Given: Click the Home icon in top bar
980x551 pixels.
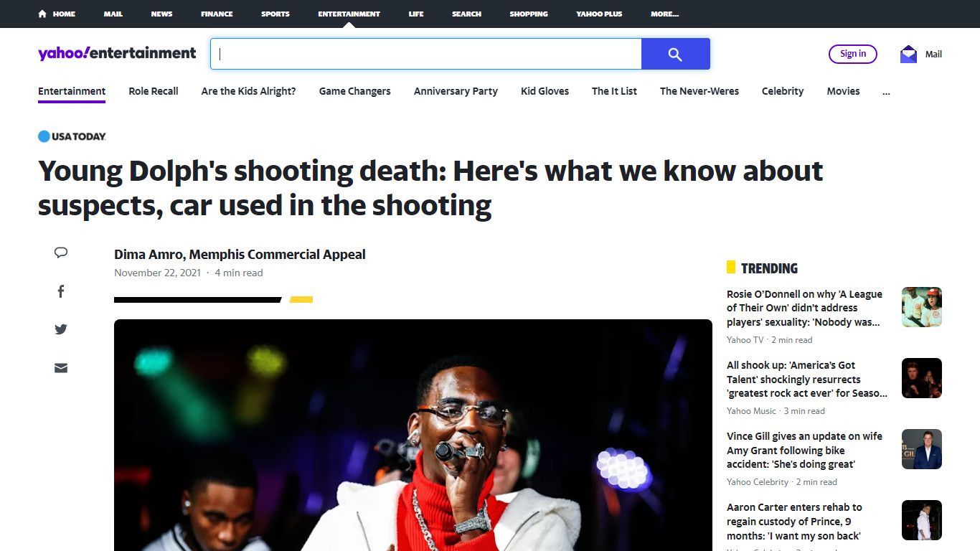Looking at the screenshot, I should (42, 14).
